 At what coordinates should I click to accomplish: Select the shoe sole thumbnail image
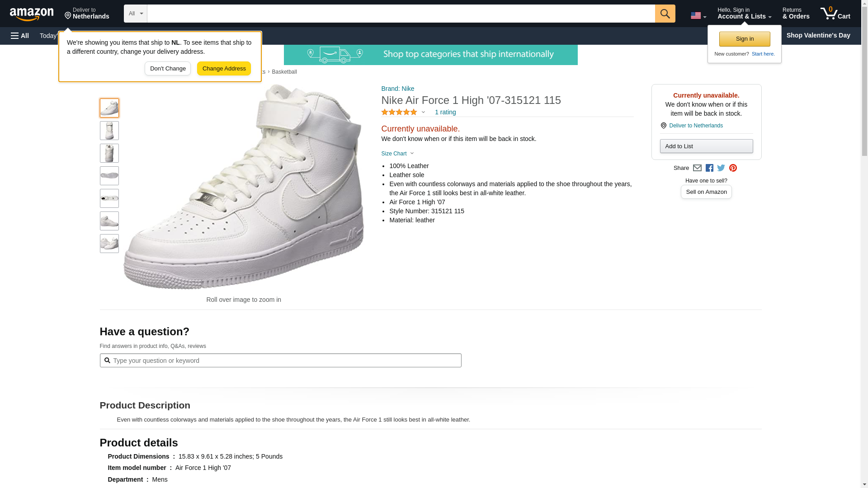pos(109,176)
